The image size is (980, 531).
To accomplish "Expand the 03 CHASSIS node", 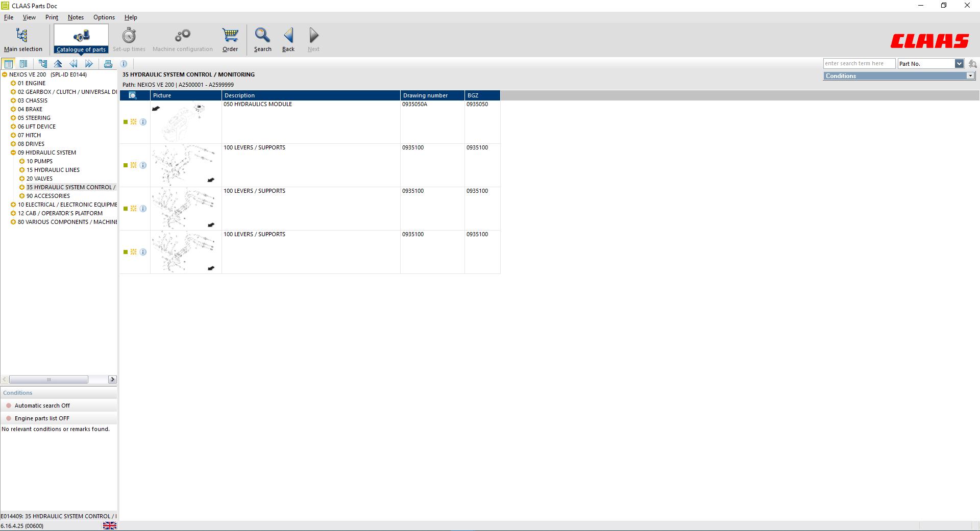I will pyautogui.click(x=13, y=100).
